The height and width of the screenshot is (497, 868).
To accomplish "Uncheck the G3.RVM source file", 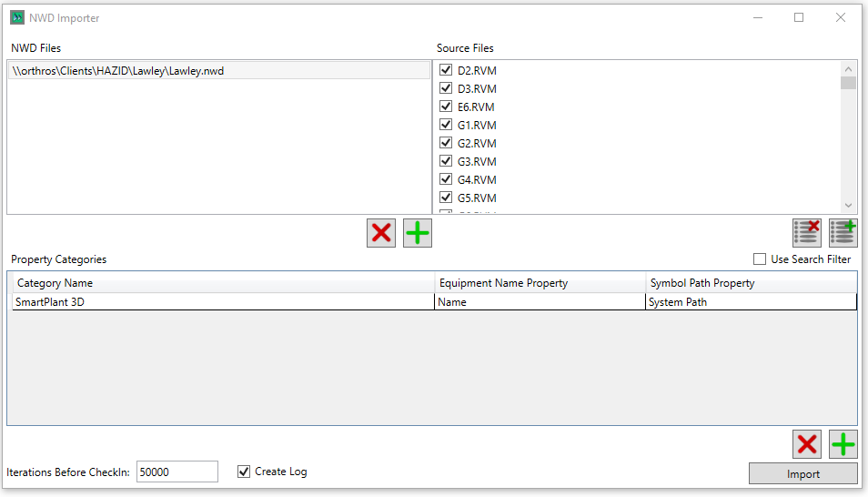I will tap(446, 161).
